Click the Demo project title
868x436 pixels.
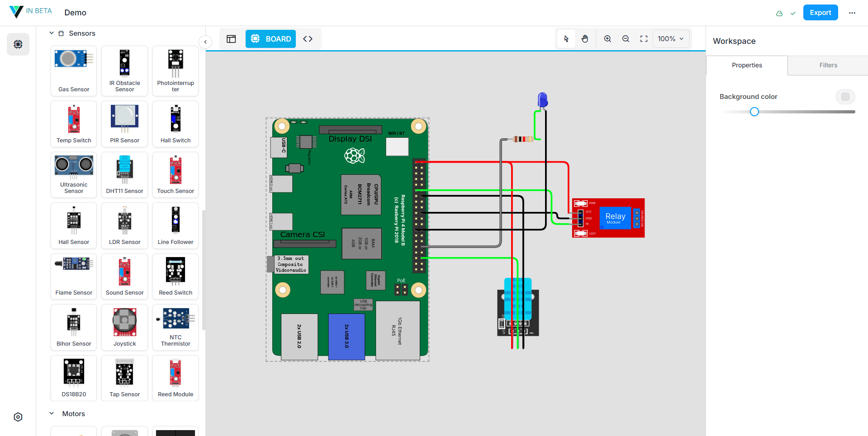coord(75,13)
